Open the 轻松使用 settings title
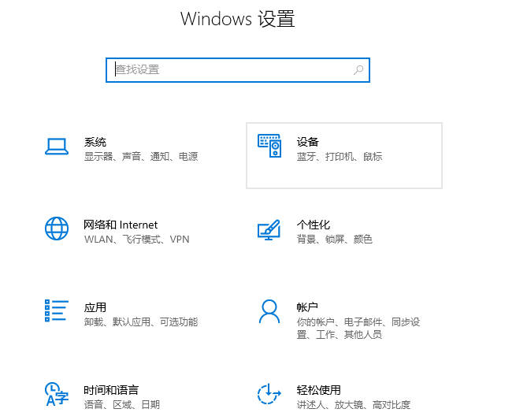 coord(319,390)
